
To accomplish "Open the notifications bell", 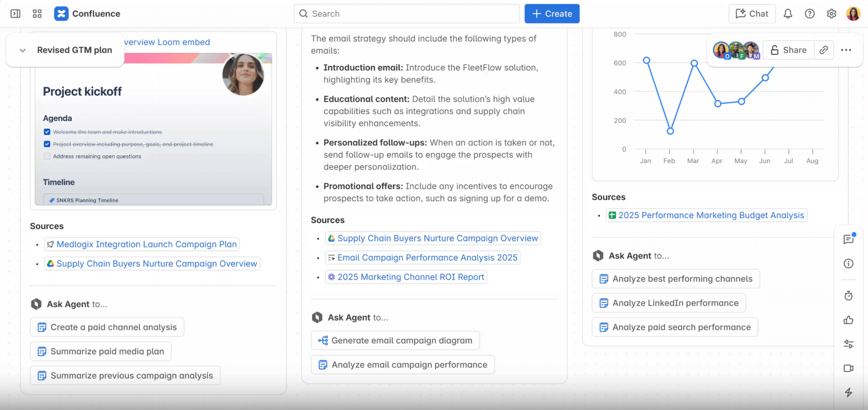I will click(x=788, y=14).
